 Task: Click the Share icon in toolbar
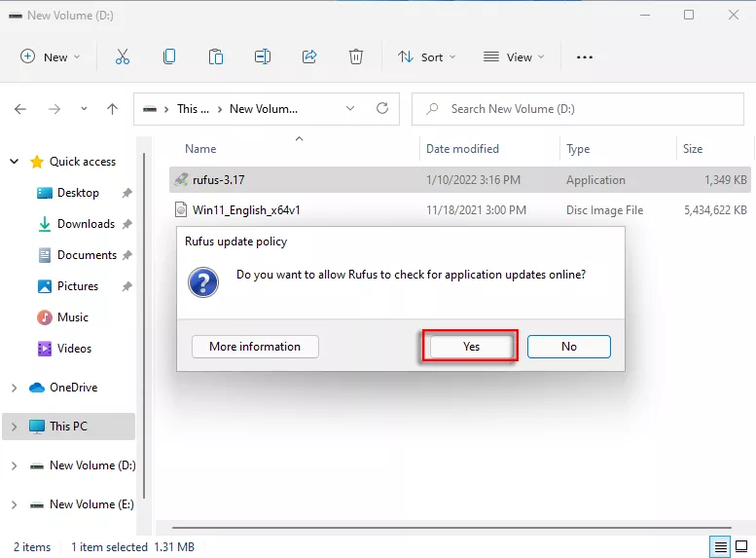(x=309, y=57)
